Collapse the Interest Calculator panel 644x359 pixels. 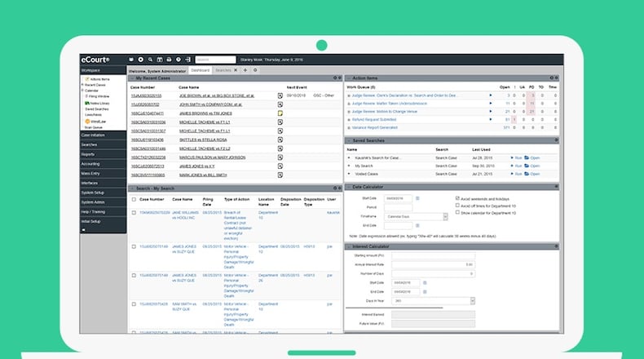349,246
